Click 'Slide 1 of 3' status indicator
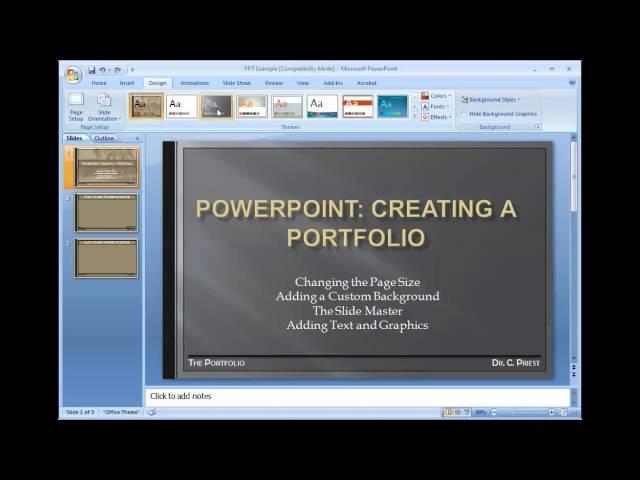640x480 pixels. [80, 412]
